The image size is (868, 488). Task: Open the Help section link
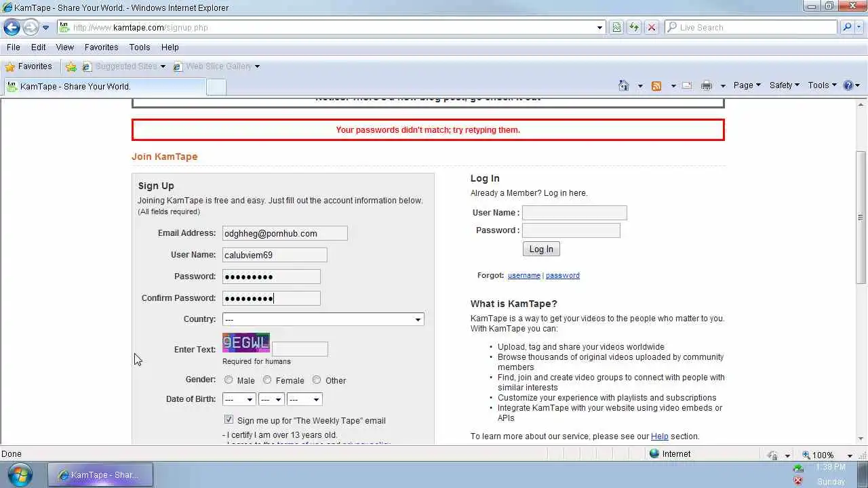coord(660,436)
